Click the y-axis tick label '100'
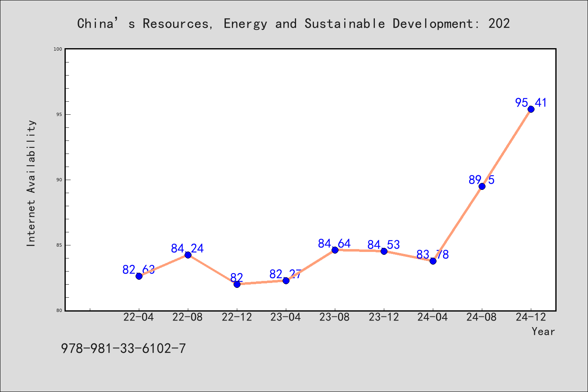 (x=58, y=49)
